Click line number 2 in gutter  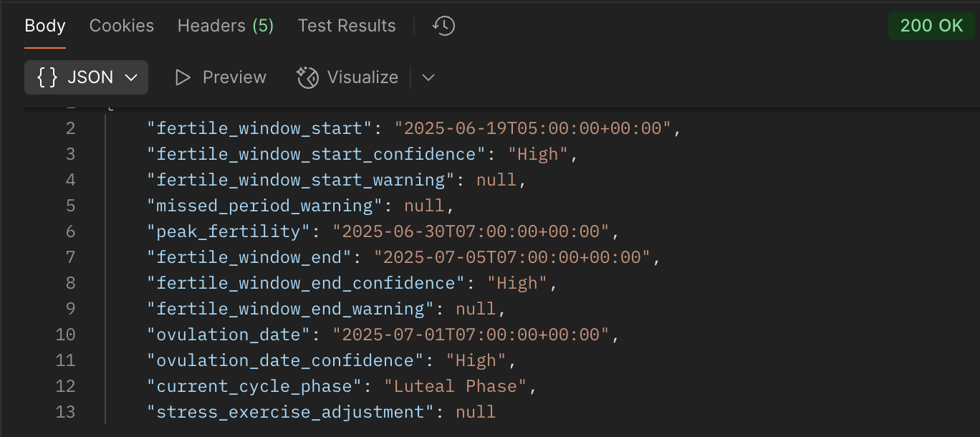pos(70,129)
